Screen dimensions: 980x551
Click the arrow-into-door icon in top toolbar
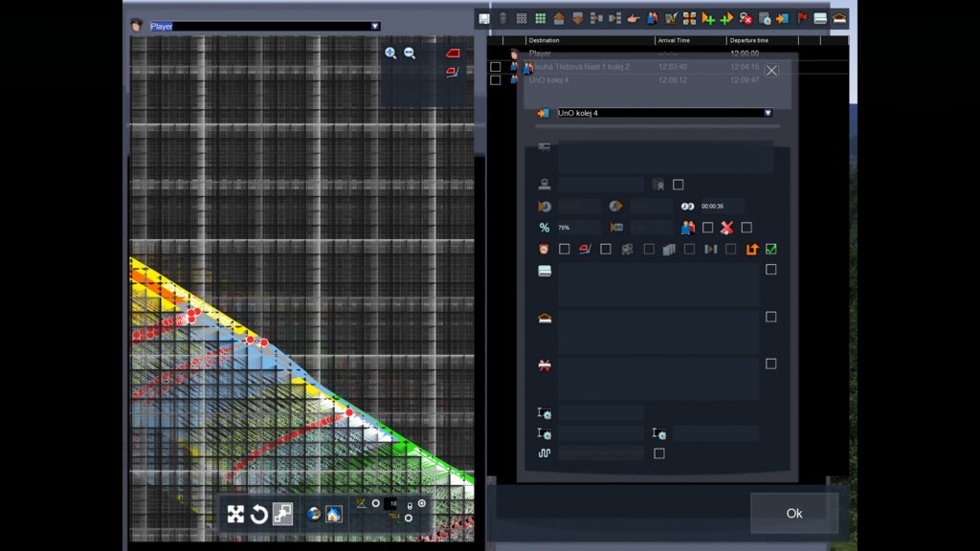(x=783, y=19)
